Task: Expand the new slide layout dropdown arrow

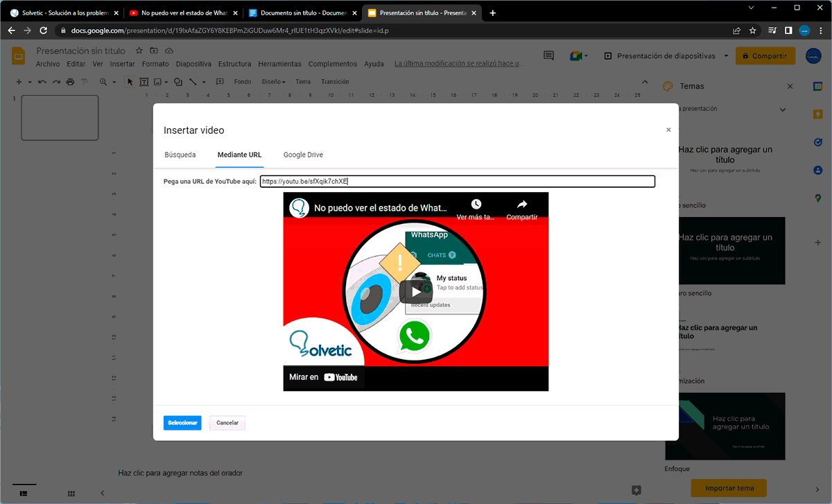Action: (30, 82)
